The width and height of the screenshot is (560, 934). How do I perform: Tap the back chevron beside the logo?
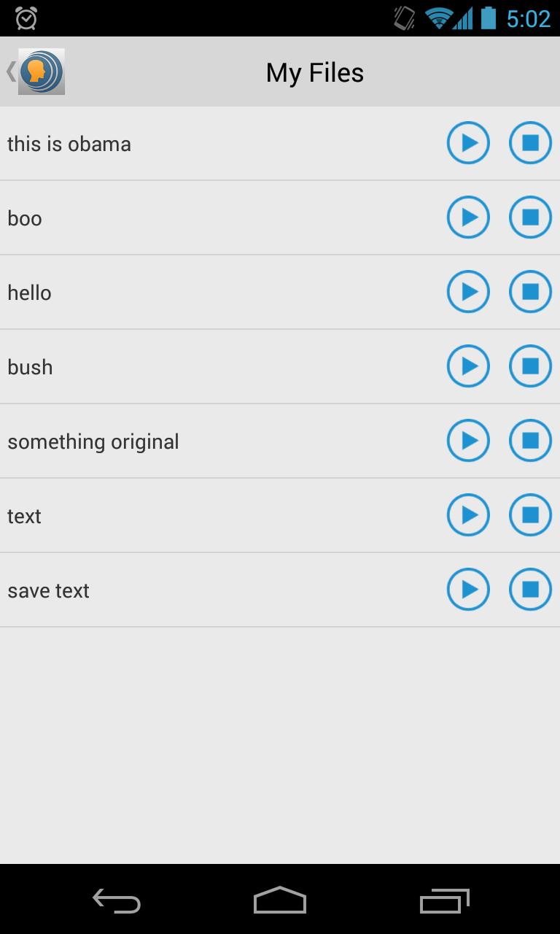click(10, 71)
